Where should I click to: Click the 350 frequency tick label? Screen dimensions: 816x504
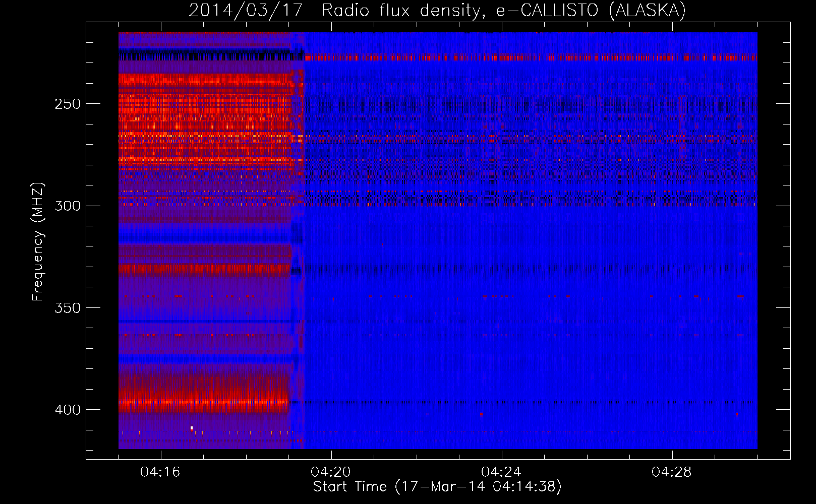pos(68,308)
